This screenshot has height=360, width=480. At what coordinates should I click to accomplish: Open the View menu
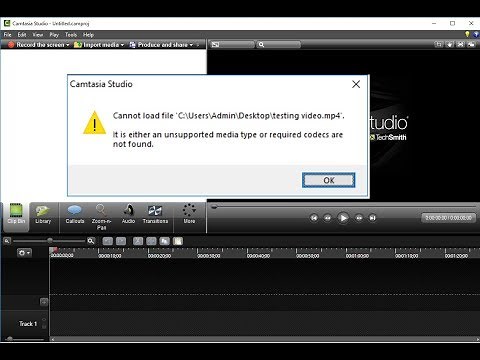click(38, 35)
